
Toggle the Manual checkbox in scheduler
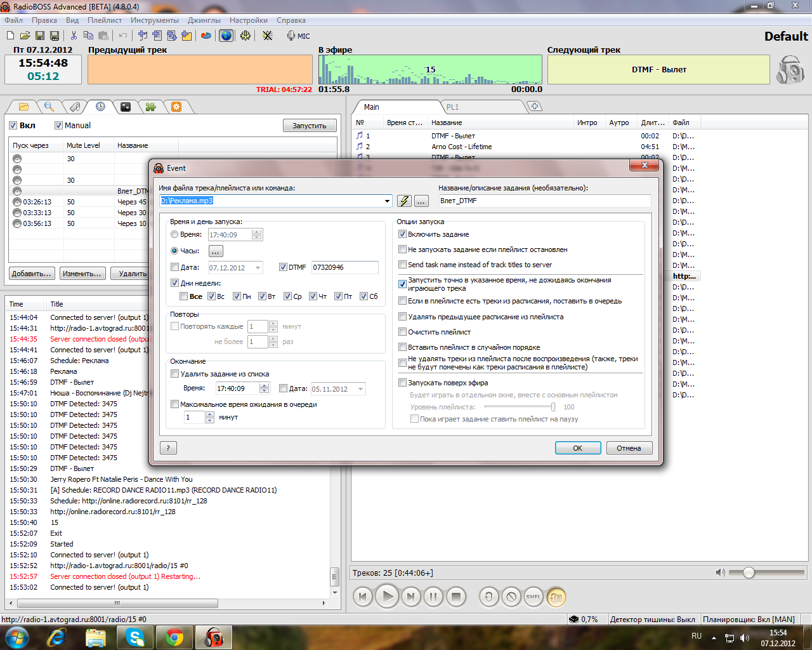(x=58, y=126)
